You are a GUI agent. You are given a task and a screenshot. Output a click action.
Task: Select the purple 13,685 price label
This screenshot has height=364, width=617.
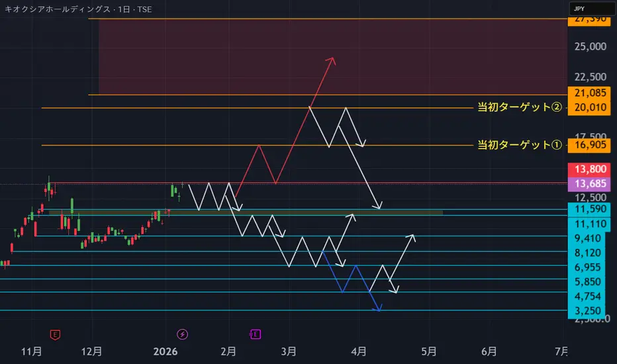tap(589, 184)
